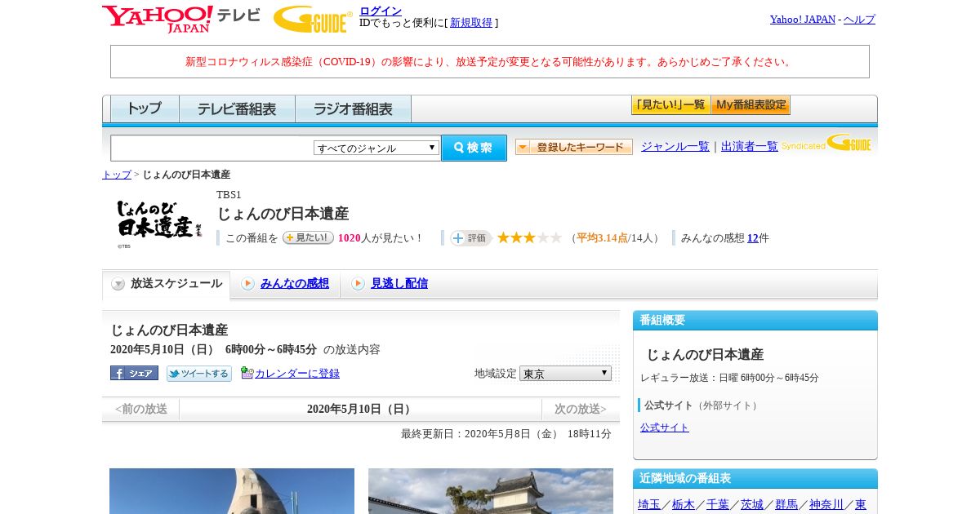Click the カレンダーに登録 link
Screen dimensions: 980x514
297,373
